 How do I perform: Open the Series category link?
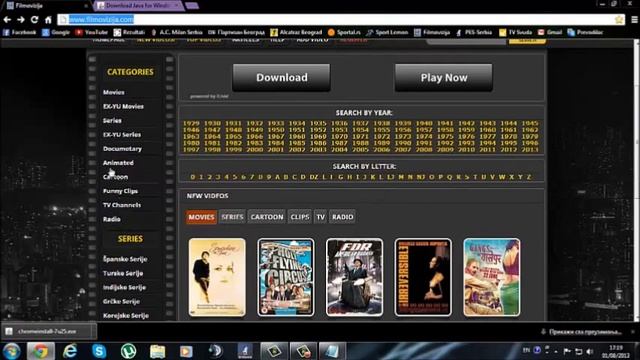coord(112,121)
